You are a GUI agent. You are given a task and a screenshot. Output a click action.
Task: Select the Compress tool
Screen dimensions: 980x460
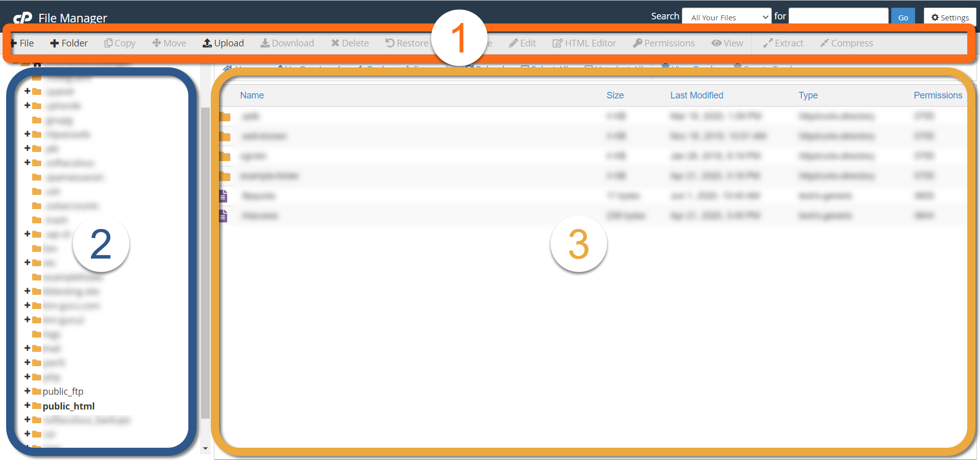(846, 43)
